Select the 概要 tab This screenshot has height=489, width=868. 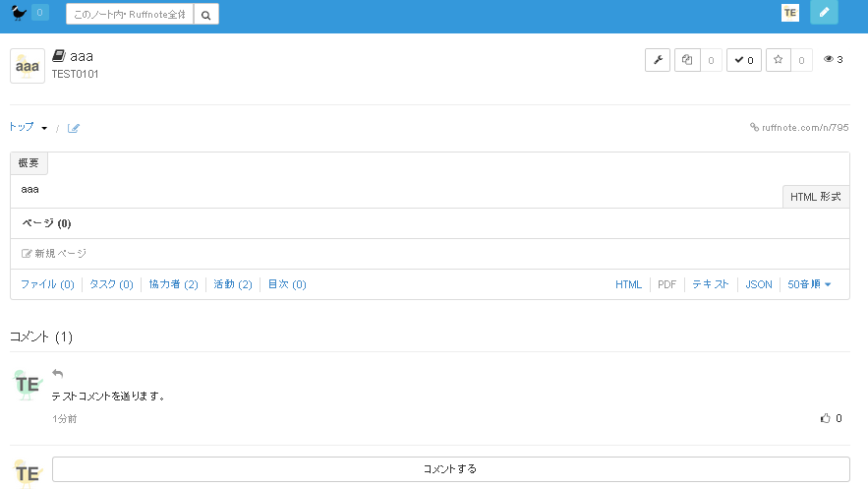[29, 163]
